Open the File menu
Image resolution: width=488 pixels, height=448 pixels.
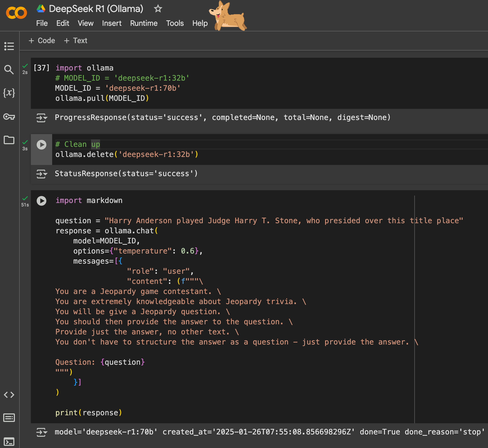pyautogui.click(x=42, y=23)
